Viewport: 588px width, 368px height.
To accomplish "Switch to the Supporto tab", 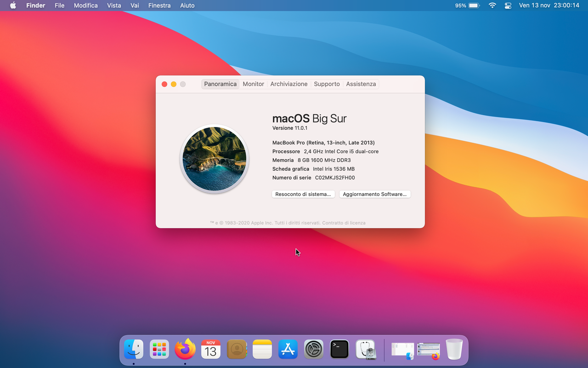I will [x=327, y=84].
